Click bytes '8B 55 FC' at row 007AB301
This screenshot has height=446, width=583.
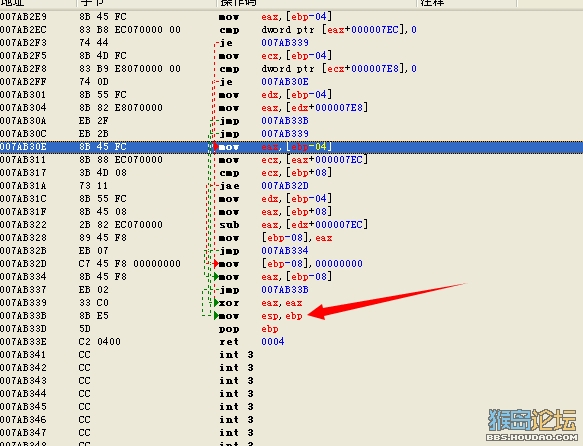(103, 95)
